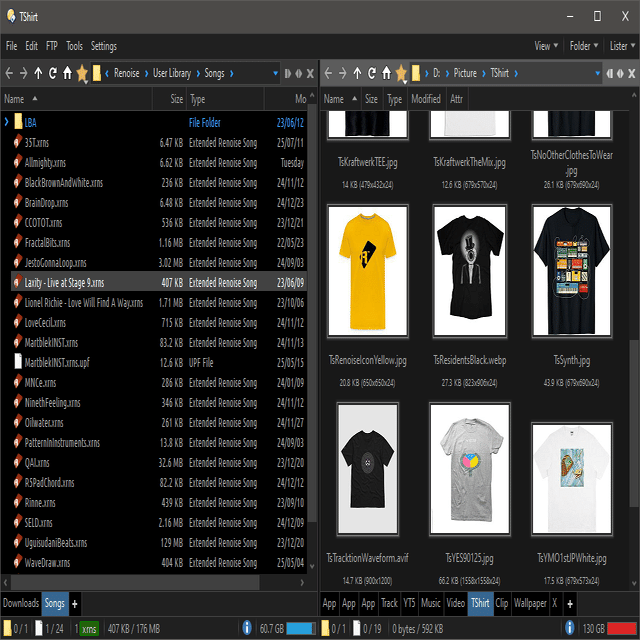Go back in the right TShirt pane
This screenshot has width=640, height=640.
coord(329,73)
